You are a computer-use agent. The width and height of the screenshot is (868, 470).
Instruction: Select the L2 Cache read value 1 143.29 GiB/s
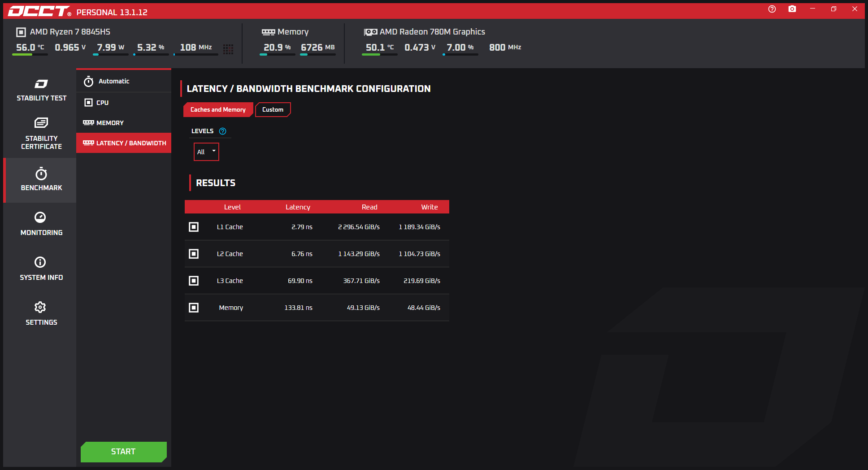tap(359, 254)
